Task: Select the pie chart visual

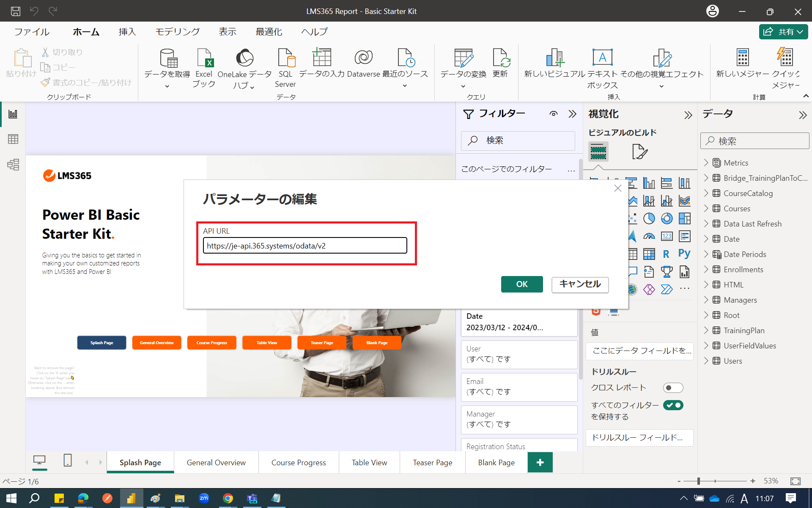Action: click(x=649, y=218)
